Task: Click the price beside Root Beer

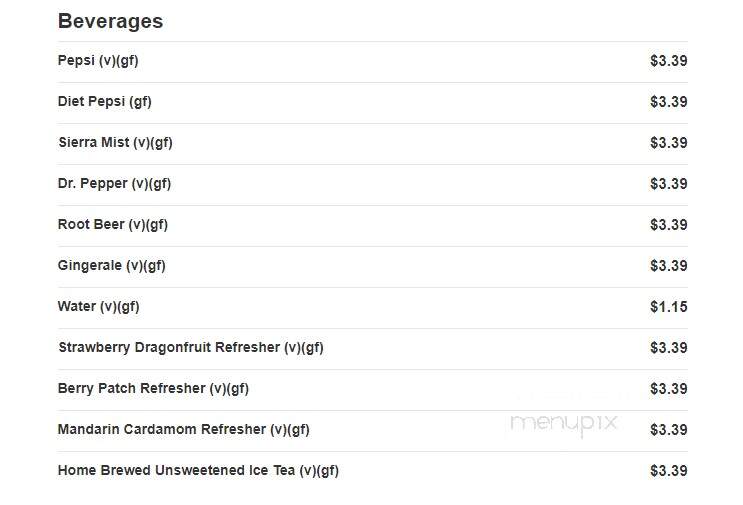Action: coord(669,225)
